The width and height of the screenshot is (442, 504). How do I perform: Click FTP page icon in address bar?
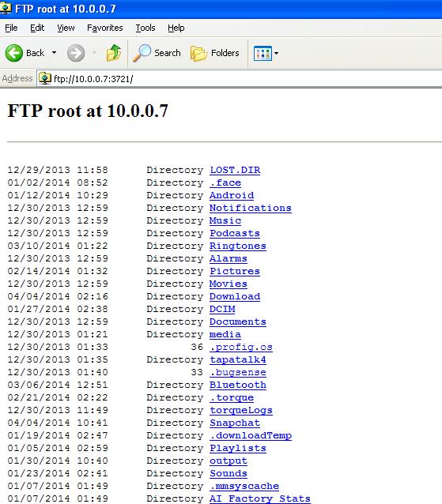45,78
